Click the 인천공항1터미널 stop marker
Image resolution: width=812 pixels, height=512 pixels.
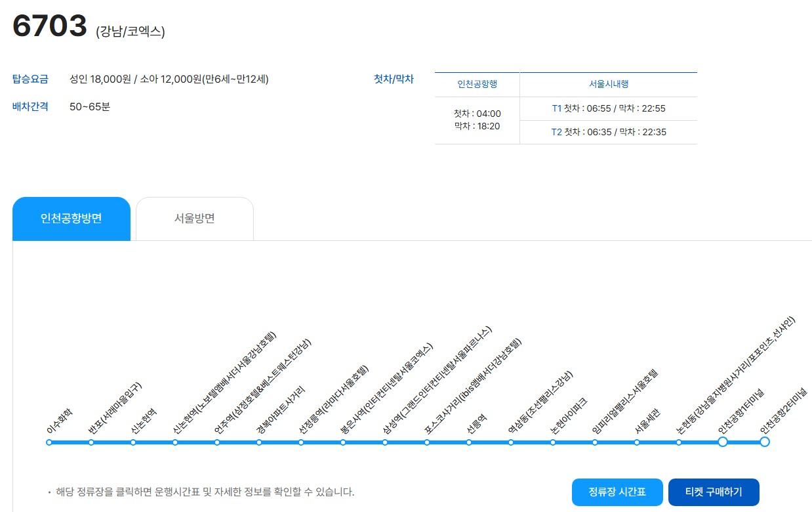tap(722, 442)
